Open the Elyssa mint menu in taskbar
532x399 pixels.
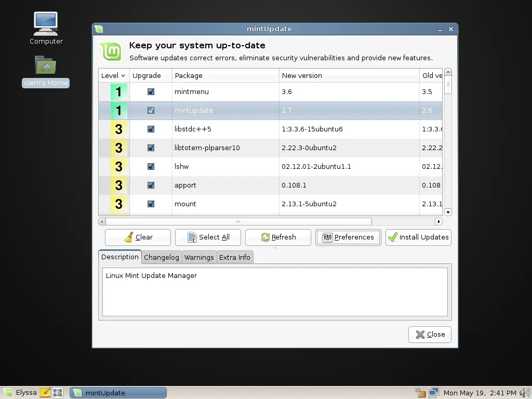pyautogui.click(x=20, y=393)
